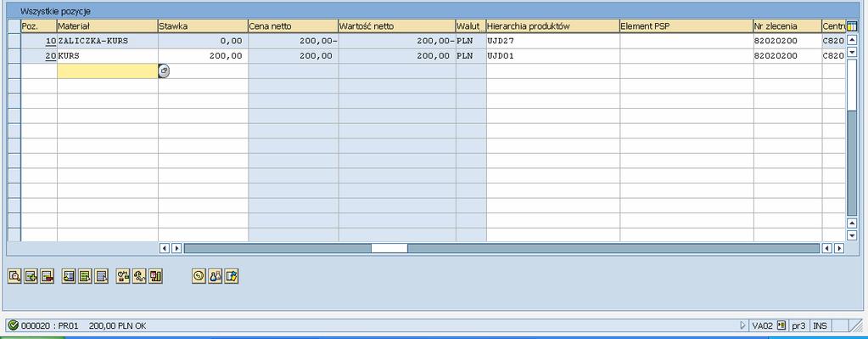Screen dimensions: 868x339
Task: Click the icon showing two flasks
Action: pos(215,276)
